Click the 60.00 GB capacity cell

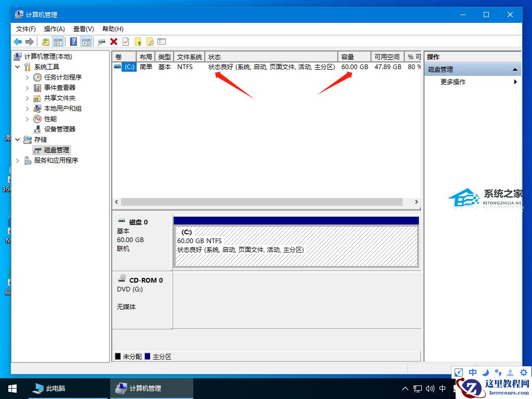pyautogui.click(x=354, y=67)
